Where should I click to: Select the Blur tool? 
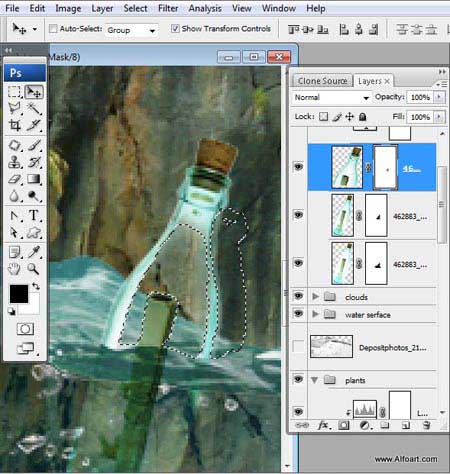[x=14, y=196]
